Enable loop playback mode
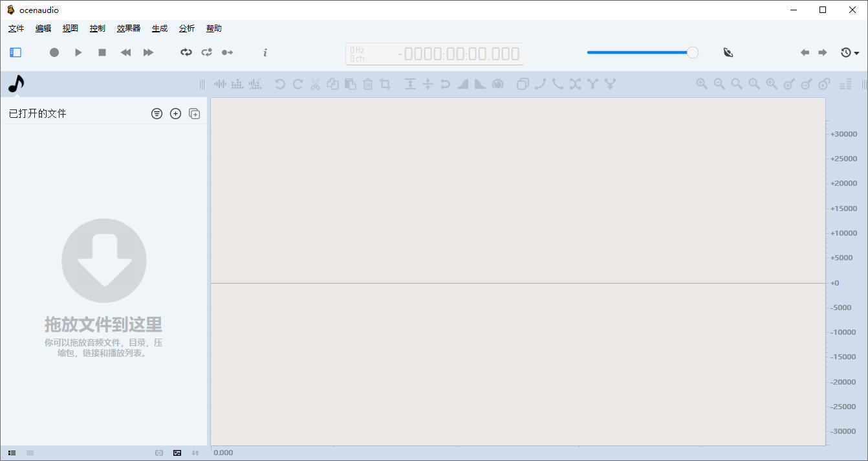This screenshot has width=868, height=461. [x=186, y=52]
